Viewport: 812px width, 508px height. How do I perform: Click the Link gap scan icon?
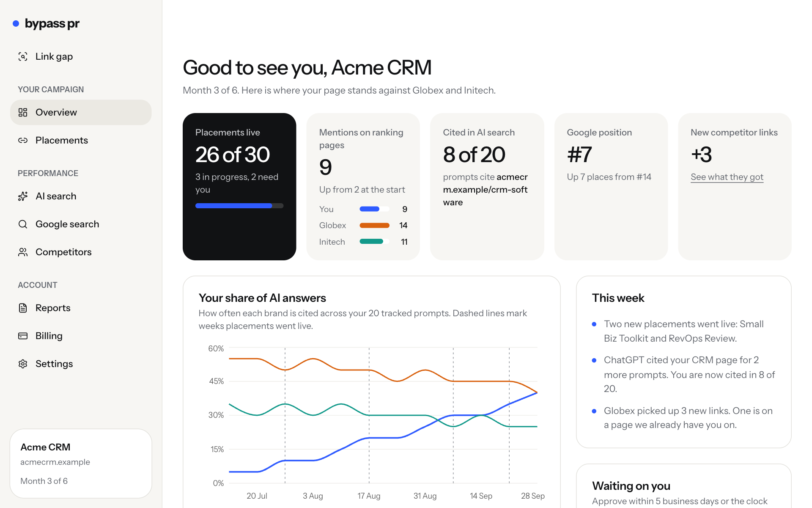[x=23, y=56]
